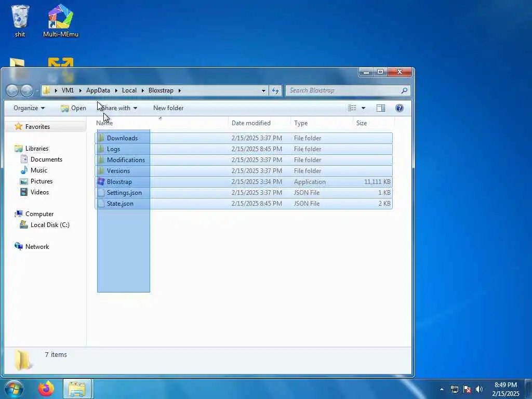The image size is (532, 399).
Task: Select the Downloads folder icon
Action: coord(101,138)
